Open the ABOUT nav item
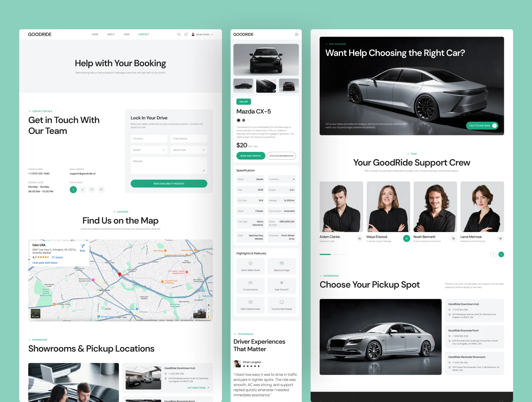The height and width of the screenshot is (402, 532). 111,34
